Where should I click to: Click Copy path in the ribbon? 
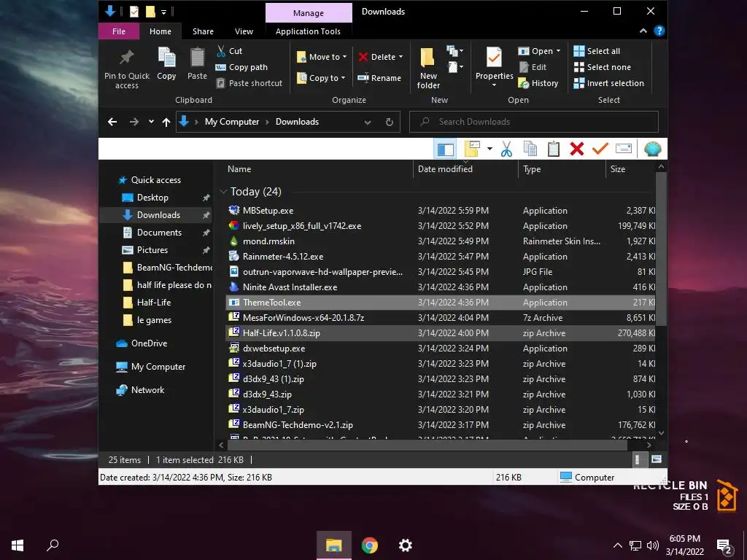click(x=241, y=67)
